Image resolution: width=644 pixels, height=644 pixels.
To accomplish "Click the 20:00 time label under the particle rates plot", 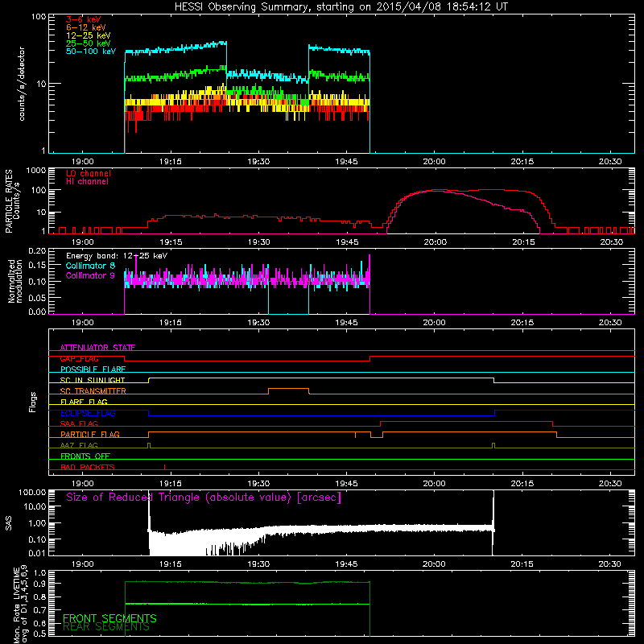I will (x=435, y=242).
